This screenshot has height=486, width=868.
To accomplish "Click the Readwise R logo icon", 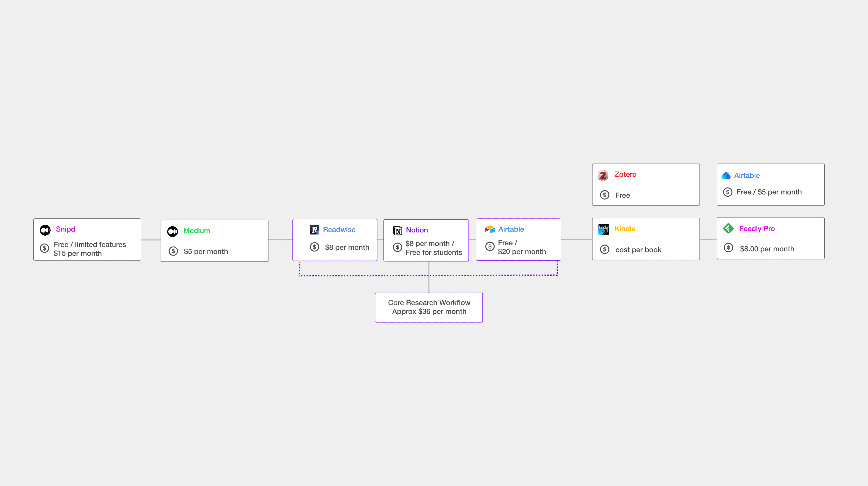I will pos(314,230).
